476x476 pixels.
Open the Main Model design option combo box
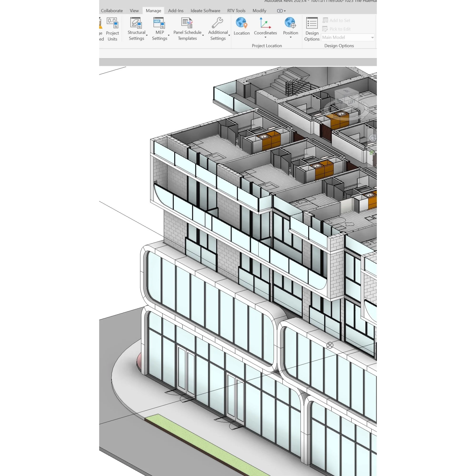[347, 37]
